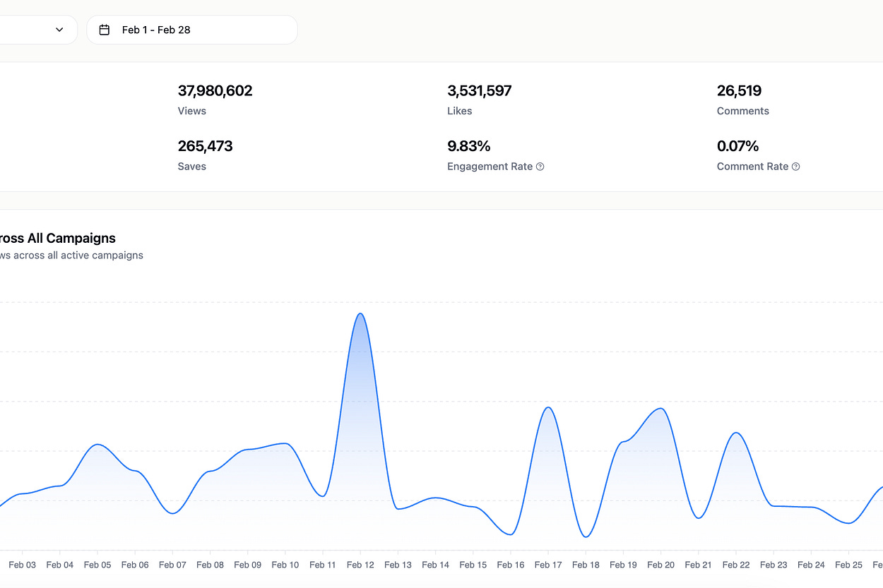Click the Feb 09 axis label
The image size is (883, 588).
pos(247,565)
